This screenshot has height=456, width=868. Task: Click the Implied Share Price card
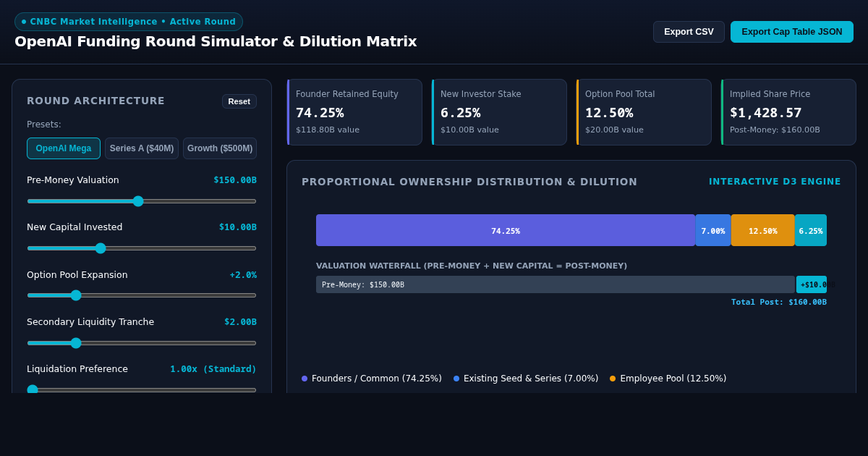click(788, 112)
